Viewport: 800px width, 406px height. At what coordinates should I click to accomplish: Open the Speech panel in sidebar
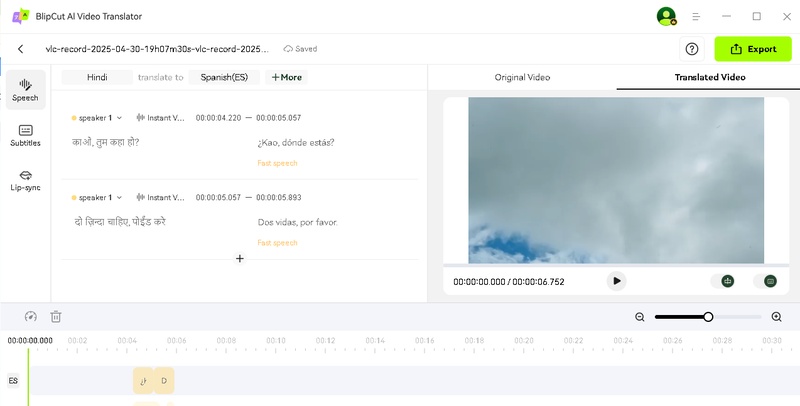[x=25, y=90]
